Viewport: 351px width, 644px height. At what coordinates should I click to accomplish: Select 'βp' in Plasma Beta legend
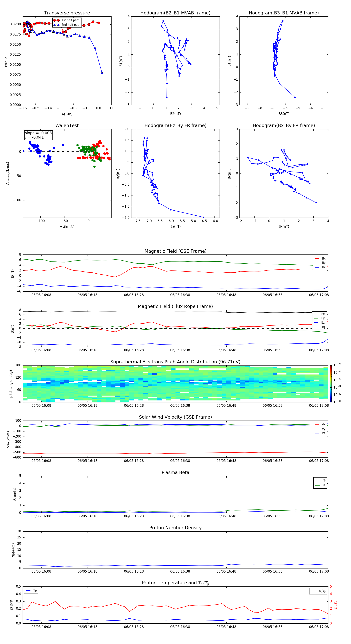[321, 480]
